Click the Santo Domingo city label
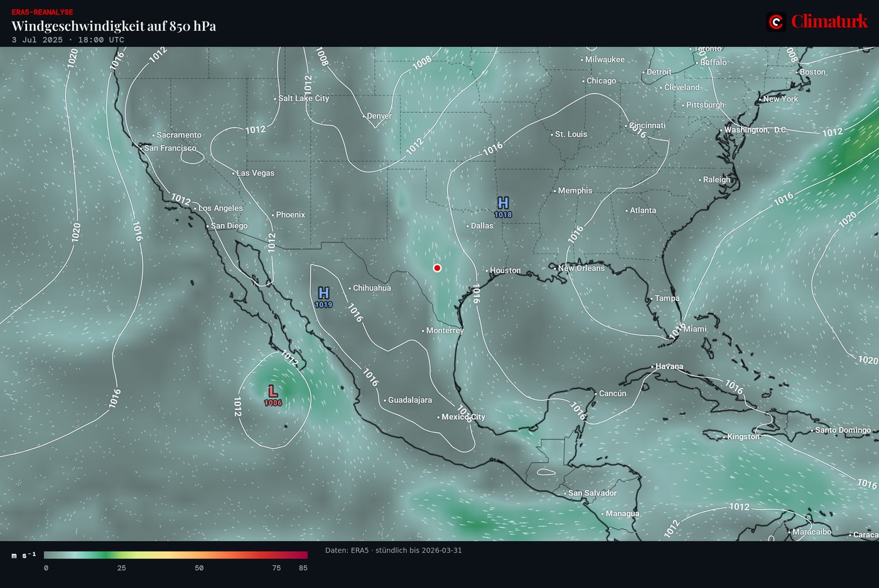879x588 pixels. coord(843,430)
